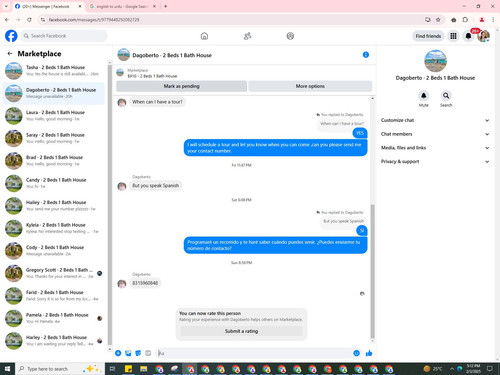This screenshot has width=500, height=375.
Task: Open a new browser tab
Action: [x=165, y=6]
